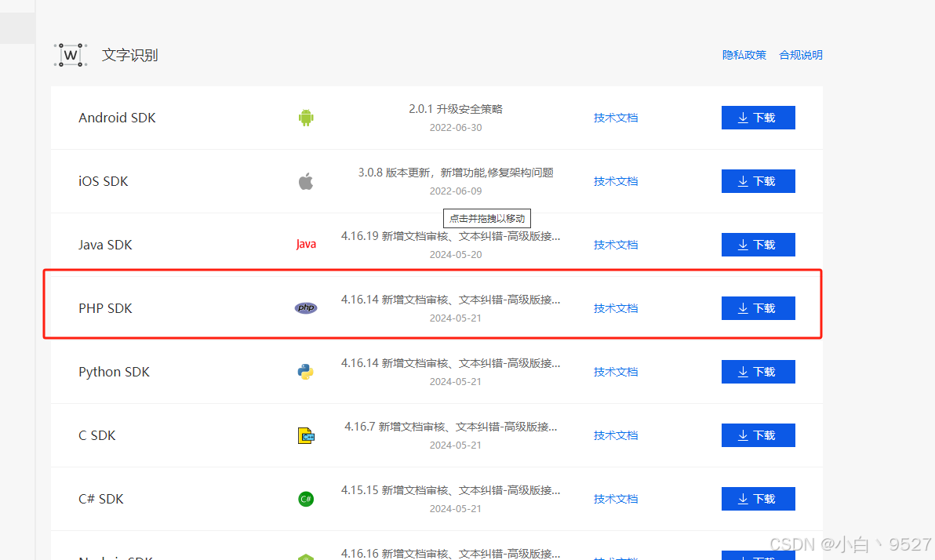The width and height of the screenshot is (935, 560).
Task: Click the 4.16.14 description in Python row
Action: tap(451, 363)
